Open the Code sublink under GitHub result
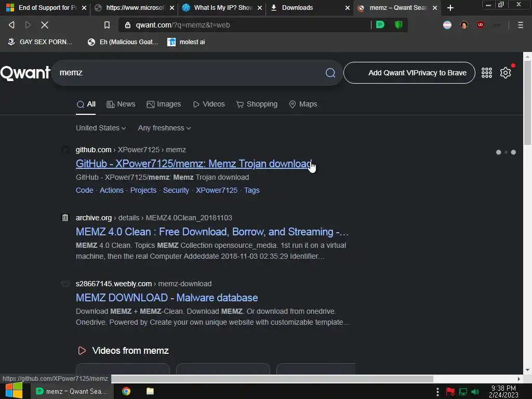The height and width of the screenshot is (399, 532). click(85, 190)
